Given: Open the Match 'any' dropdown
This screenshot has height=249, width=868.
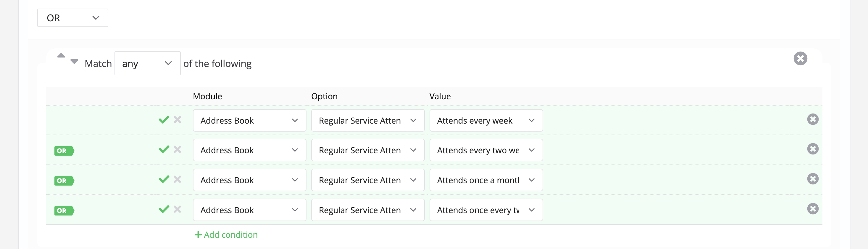Looking at the screenshot, I should pyautogui.click(x=147, y=63).
